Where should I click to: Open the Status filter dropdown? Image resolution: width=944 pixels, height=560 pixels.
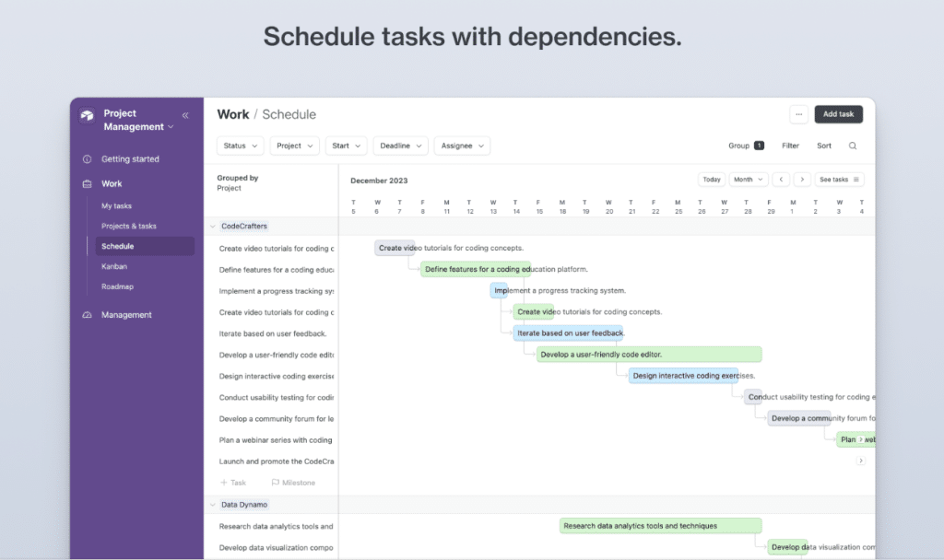[x=241, y=146]
